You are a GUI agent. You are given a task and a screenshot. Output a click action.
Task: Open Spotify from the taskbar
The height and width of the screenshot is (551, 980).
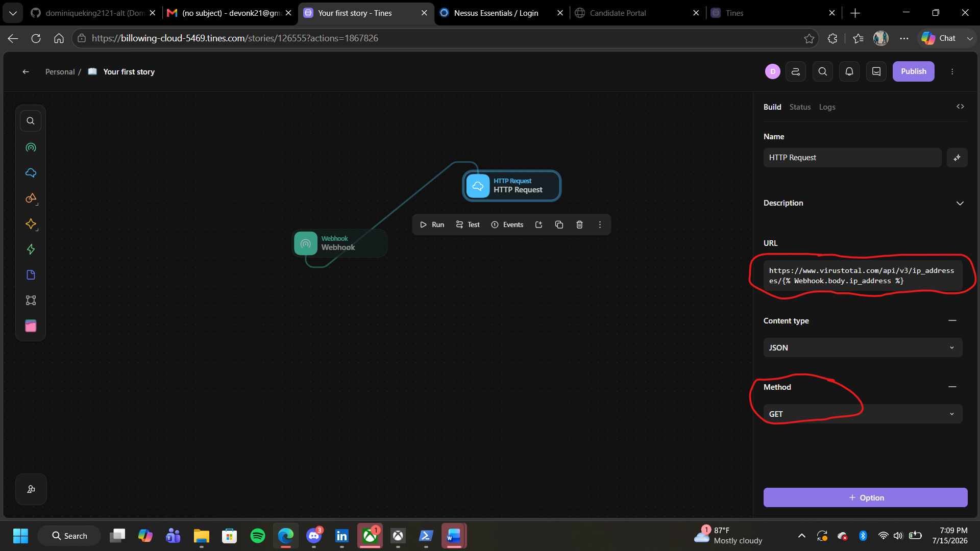tap(258, 536)
